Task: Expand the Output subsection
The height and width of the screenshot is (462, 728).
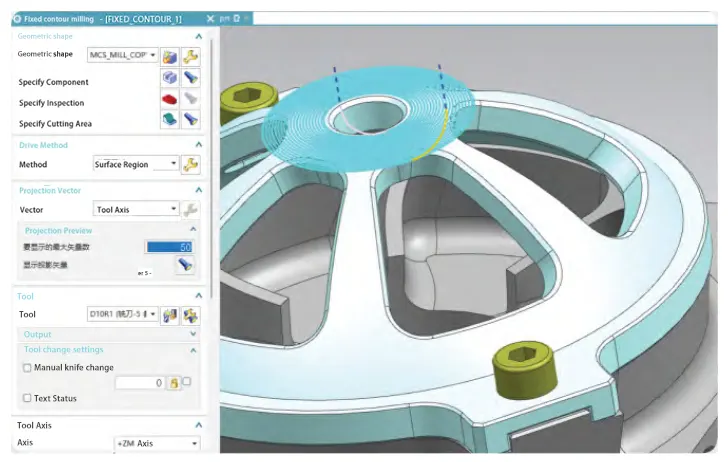Action: 193,334
